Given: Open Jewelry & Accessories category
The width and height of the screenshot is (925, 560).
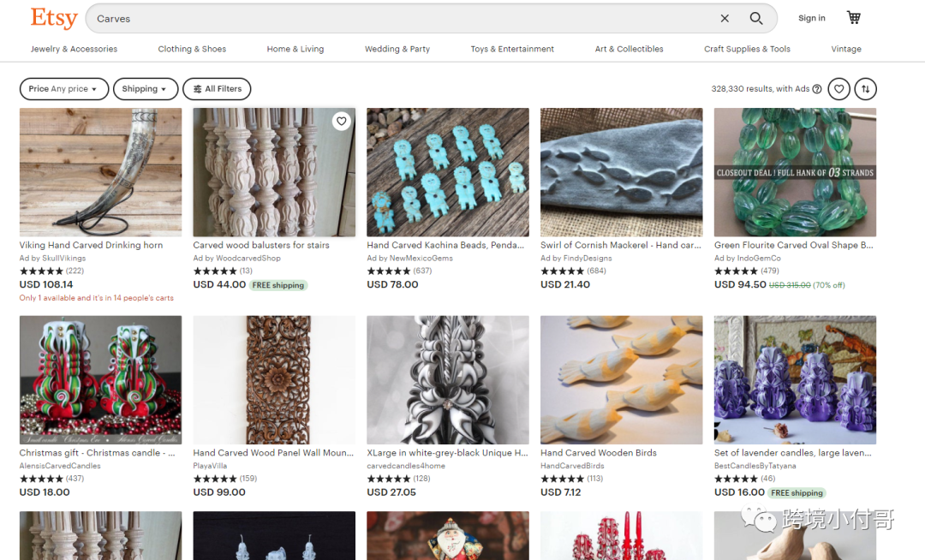Looking at the screenshot, I should [74, 49].
